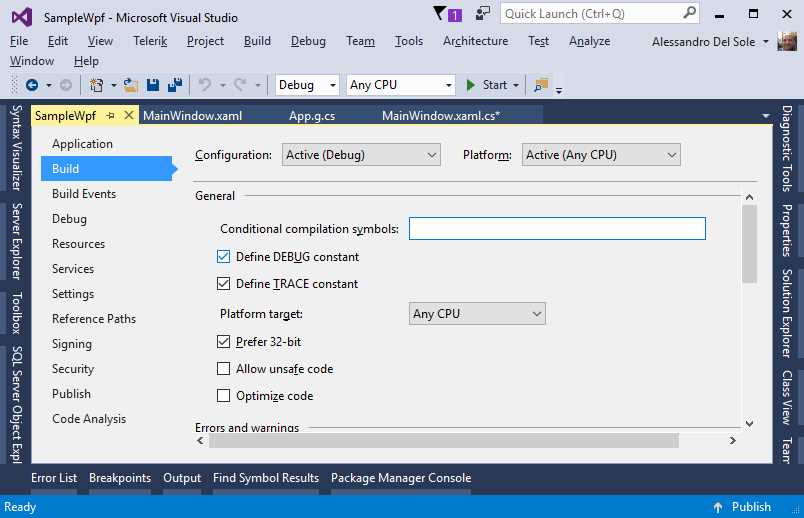804x518 pixels.
Task: Click the Open File folder icon
Action: coord(130,85)
